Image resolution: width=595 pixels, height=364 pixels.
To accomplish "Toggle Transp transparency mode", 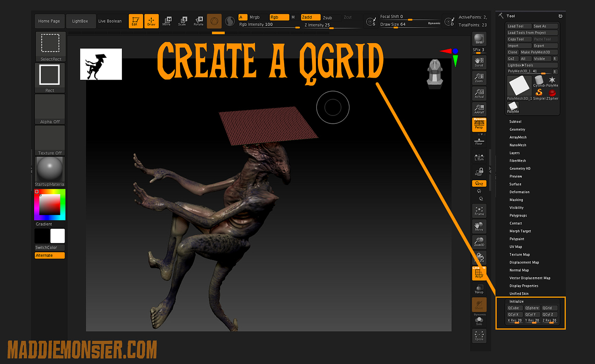I will [x=479, y=289].
